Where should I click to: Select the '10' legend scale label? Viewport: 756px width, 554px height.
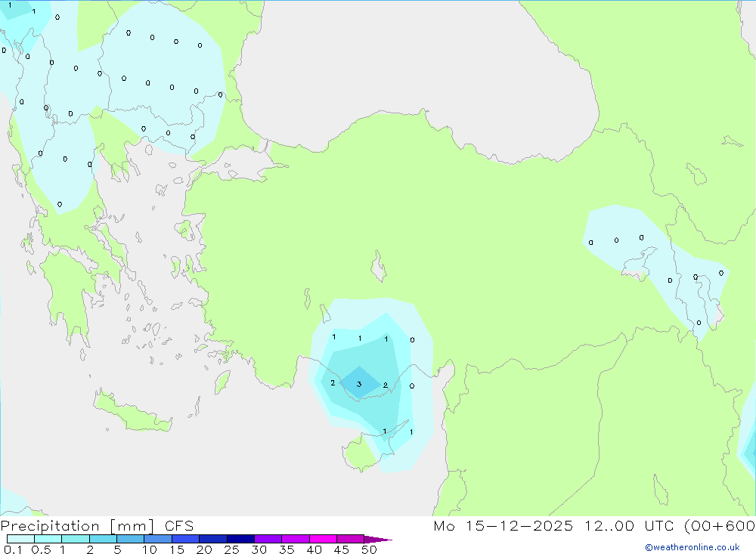150,549
